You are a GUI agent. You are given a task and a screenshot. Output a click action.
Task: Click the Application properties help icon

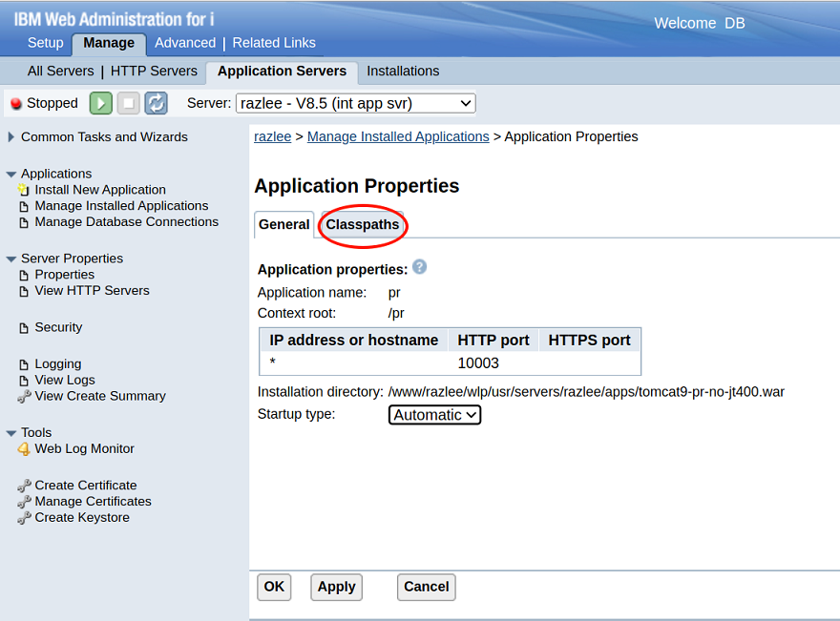tap(419, 267)
